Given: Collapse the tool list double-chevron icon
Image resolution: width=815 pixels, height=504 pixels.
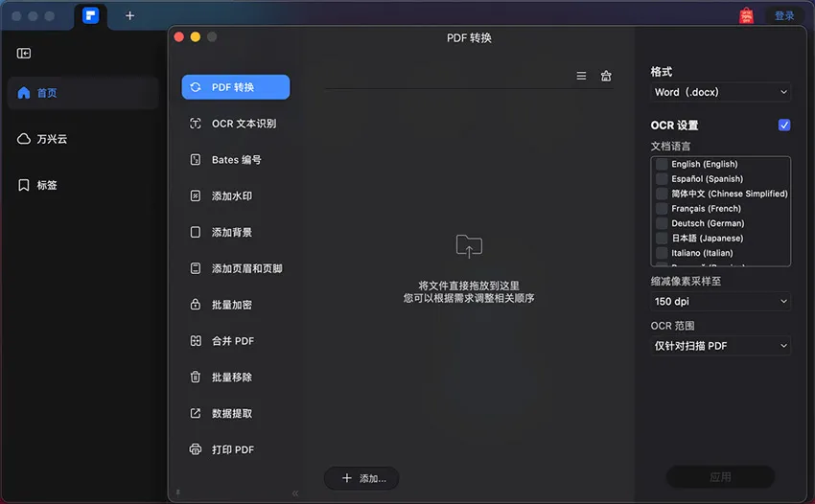Looking at the screenshot, I should [x=295, y=493].
